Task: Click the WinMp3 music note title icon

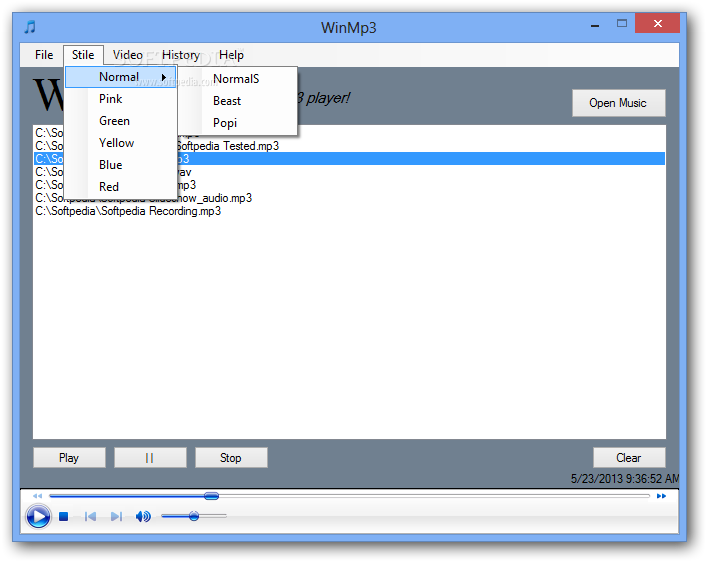Action: [x=30, y=27]
